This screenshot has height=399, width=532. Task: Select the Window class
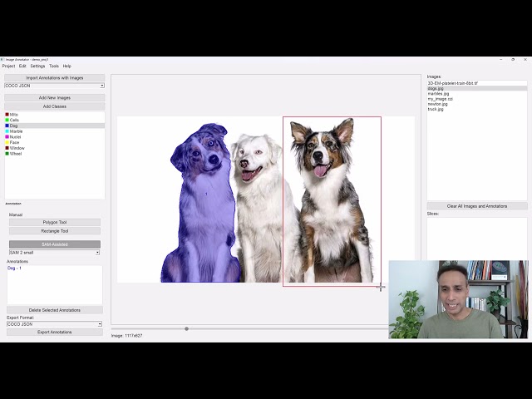click(55, 148)
